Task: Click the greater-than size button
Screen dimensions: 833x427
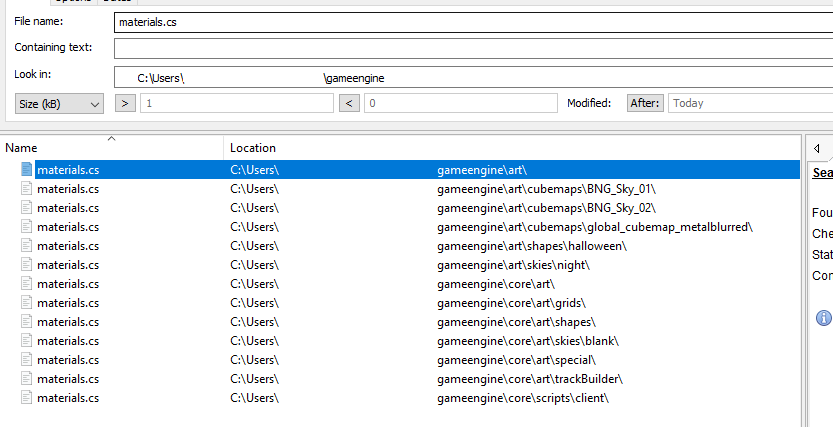Action: [x=125, y=103]
